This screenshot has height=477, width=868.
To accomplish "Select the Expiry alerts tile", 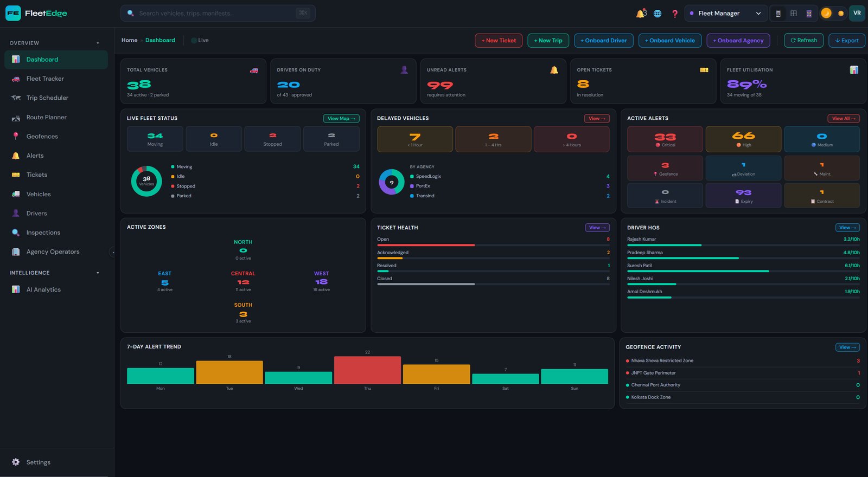I will tap(743, 195).
